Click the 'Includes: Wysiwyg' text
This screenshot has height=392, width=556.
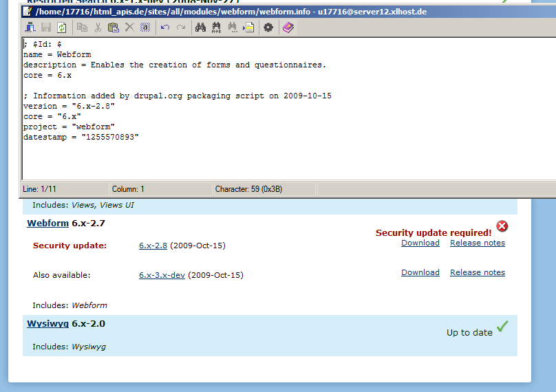(x=69, y=347)
